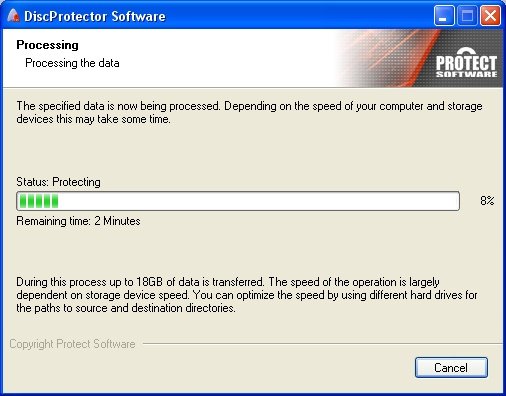
Task: Click the disabled maximize button
Action: pos(467,16)
